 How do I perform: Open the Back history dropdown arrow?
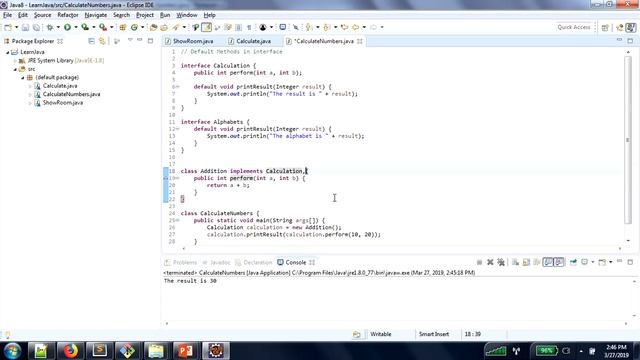click(364, 27)
